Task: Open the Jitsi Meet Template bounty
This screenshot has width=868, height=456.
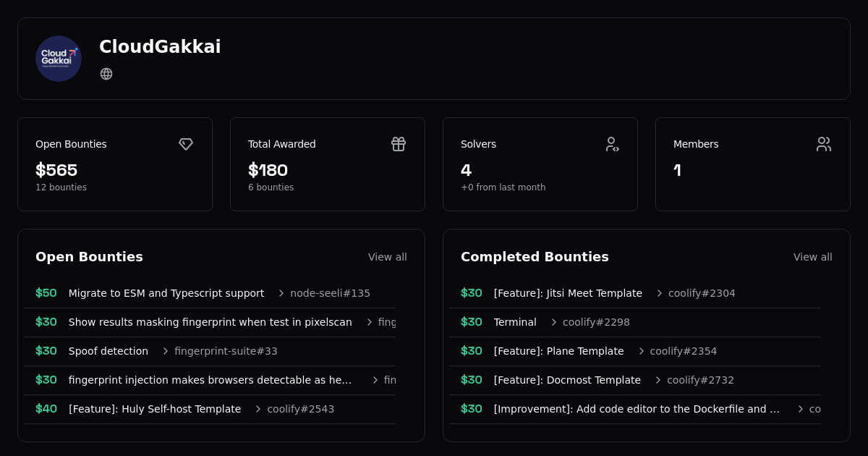Action: tap(568, 293)
